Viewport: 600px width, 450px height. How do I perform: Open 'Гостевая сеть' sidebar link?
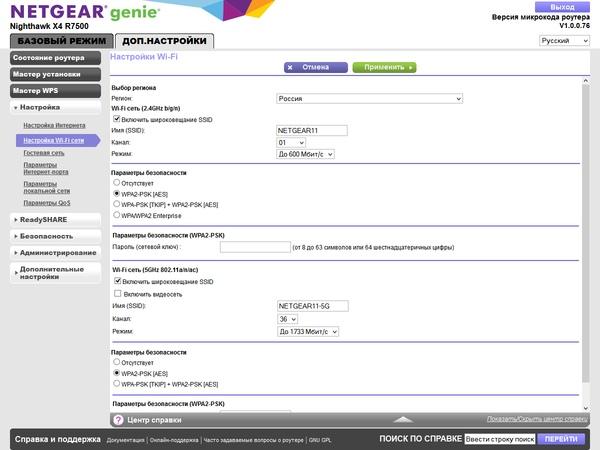(x=44, y=153)
